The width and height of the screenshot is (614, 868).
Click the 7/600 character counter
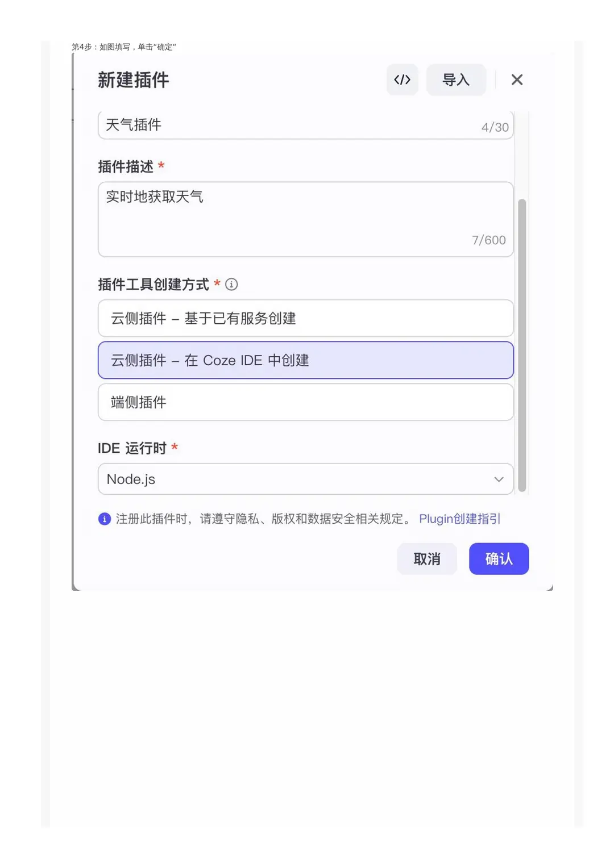(489, 240)
